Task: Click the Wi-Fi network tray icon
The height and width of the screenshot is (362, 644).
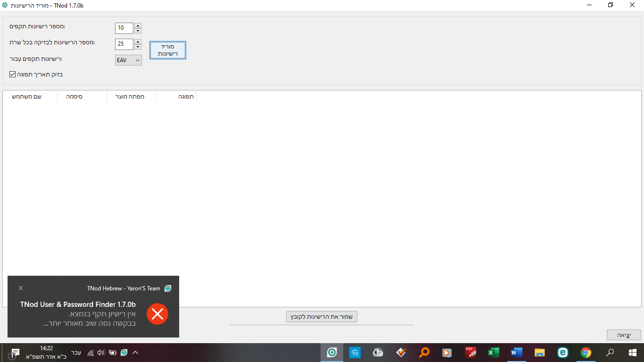Action: tap(91, 353)
